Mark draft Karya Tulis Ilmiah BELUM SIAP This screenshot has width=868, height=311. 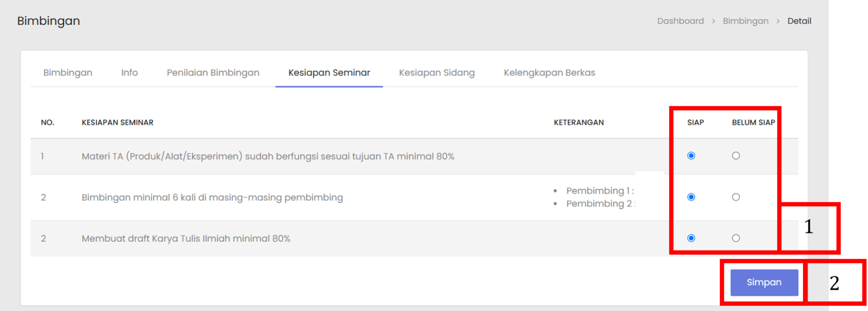(x=736, y=238)
